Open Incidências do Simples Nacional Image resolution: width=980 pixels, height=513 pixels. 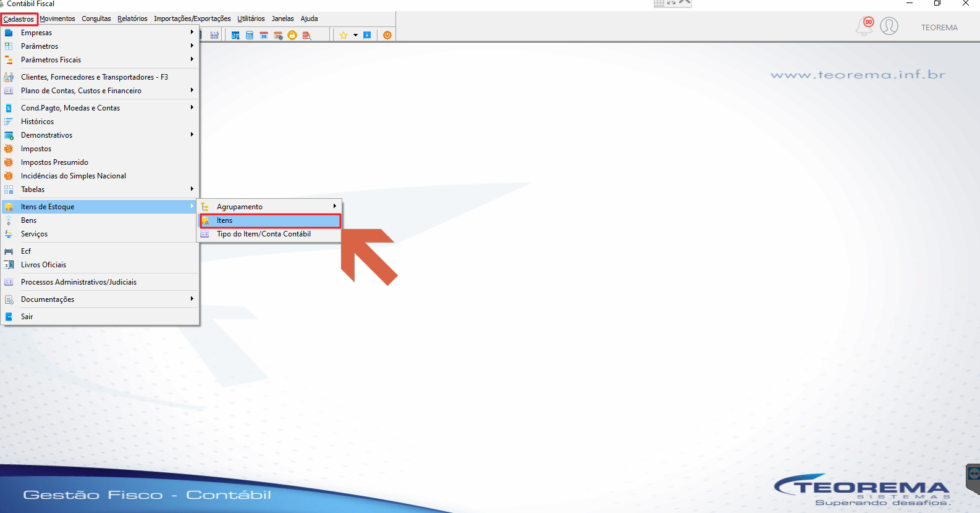(99, 176)
